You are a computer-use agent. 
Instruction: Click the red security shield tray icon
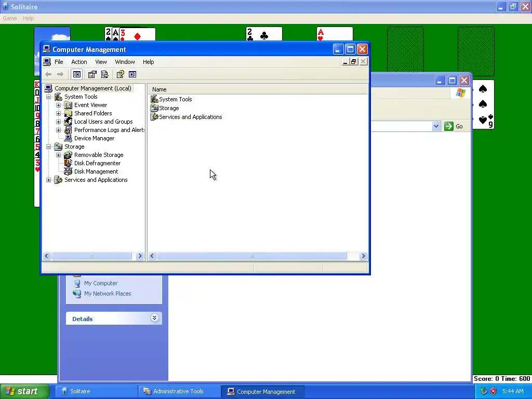pos(494,391)
